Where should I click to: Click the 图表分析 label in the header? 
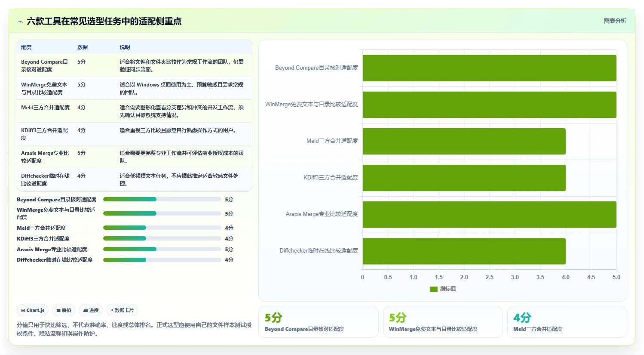coord(615,21)
